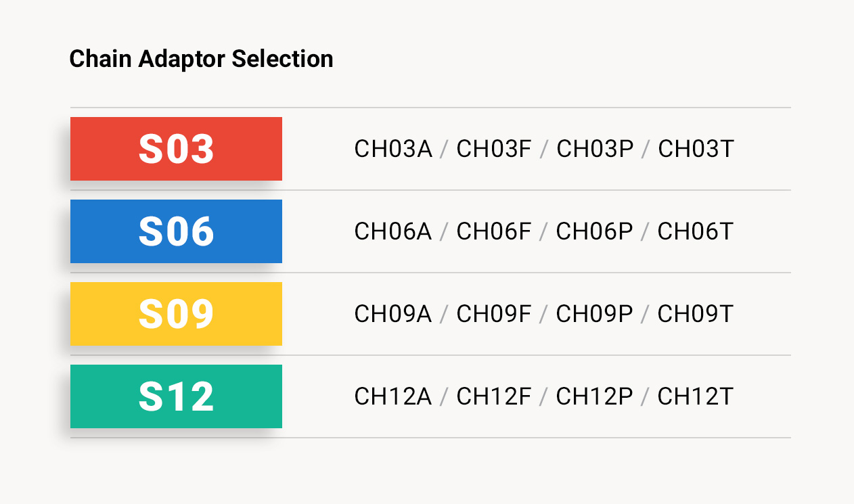Screen dimensions: 854x504
Task: Click the red S03 color block
Action: [x=176, y=149]
